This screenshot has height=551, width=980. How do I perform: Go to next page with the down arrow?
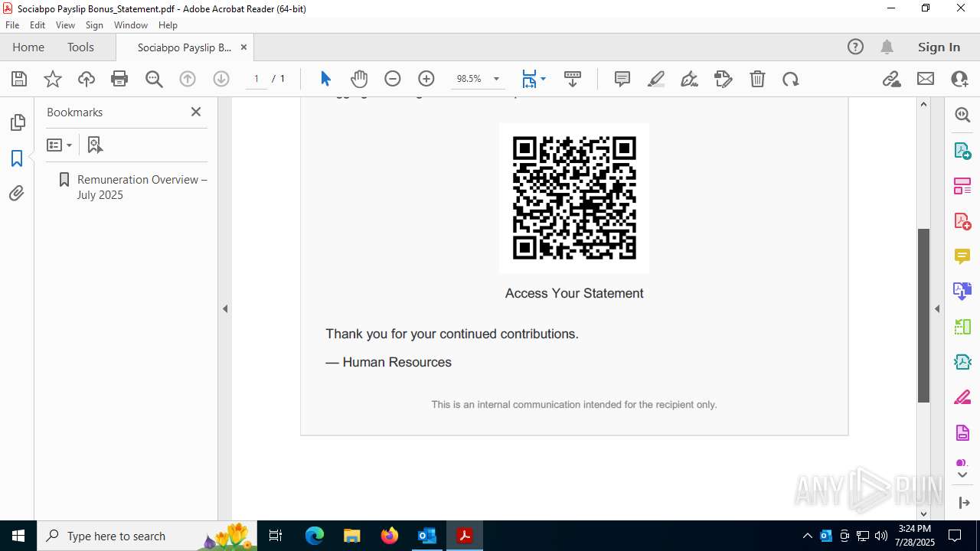click(x=221, y=79)
